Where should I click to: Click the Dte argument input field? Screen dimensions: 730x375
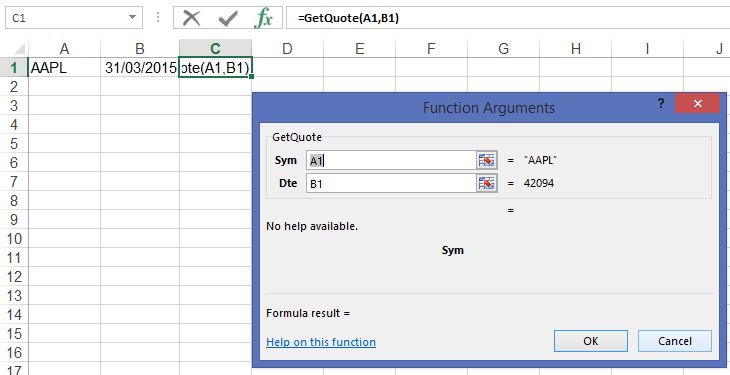[391, 184]
